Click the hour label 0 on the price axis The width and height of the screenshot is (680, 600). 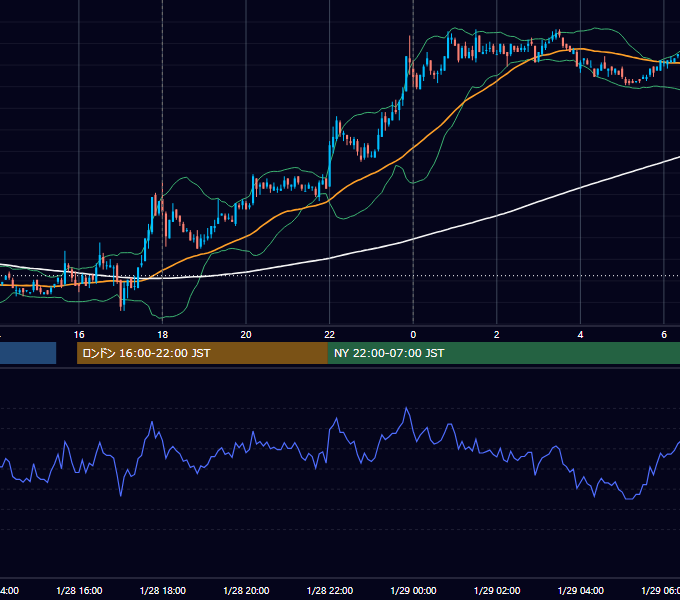pyautogui.click(x=413, y=335)
